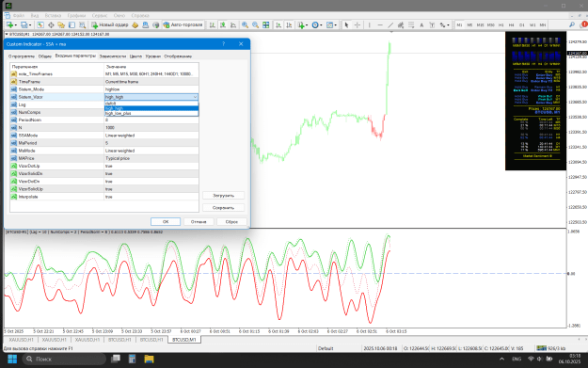This screenshot has width=588, height=368.
Task: Switch chart to candlesticks icon
Action: pos(223,24)
